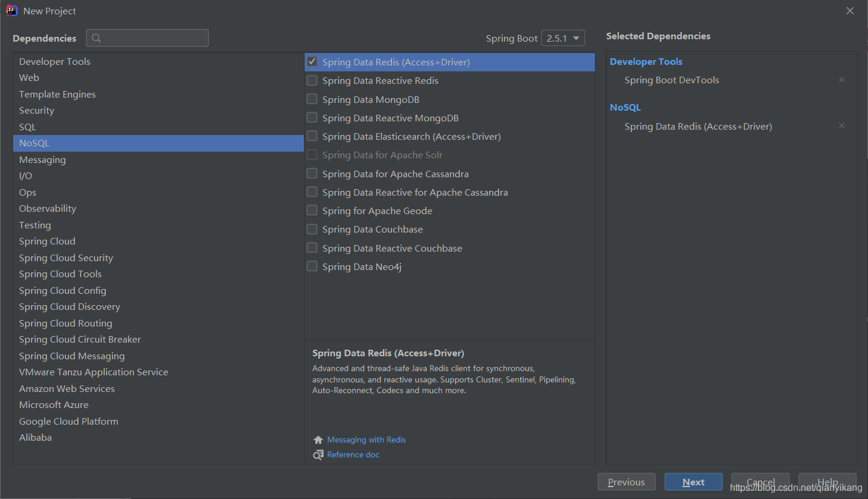868x499 pixels.
Task: Select Developer Tools category
Action: 158,61
